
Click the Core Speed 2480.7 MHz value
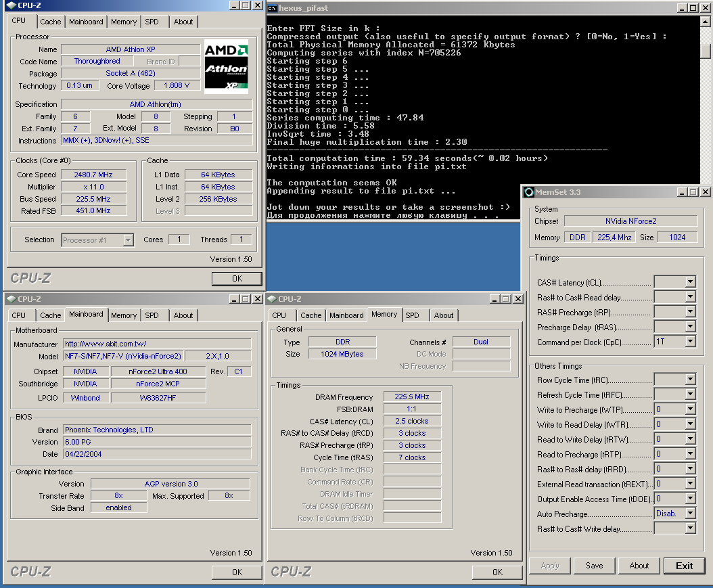click(x=93, y=175)
